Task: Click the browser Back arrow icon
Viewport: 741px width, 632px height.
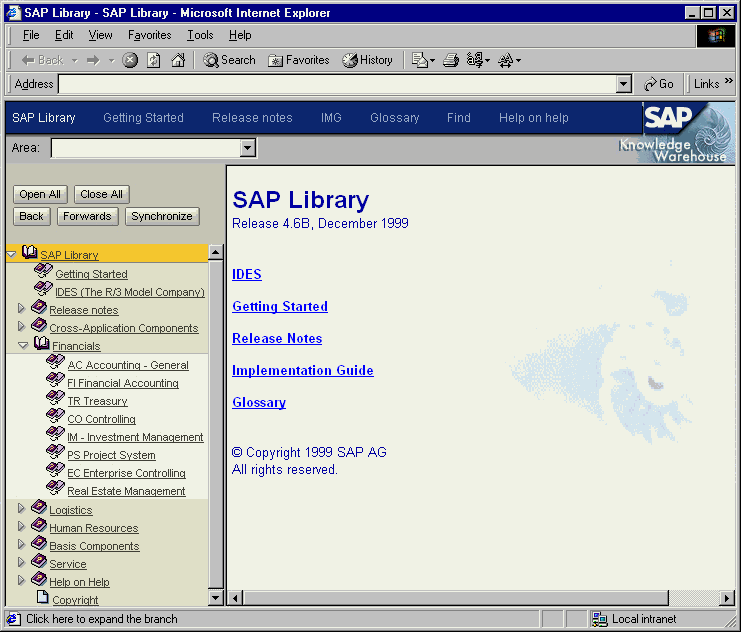Action: click(28, 60)
